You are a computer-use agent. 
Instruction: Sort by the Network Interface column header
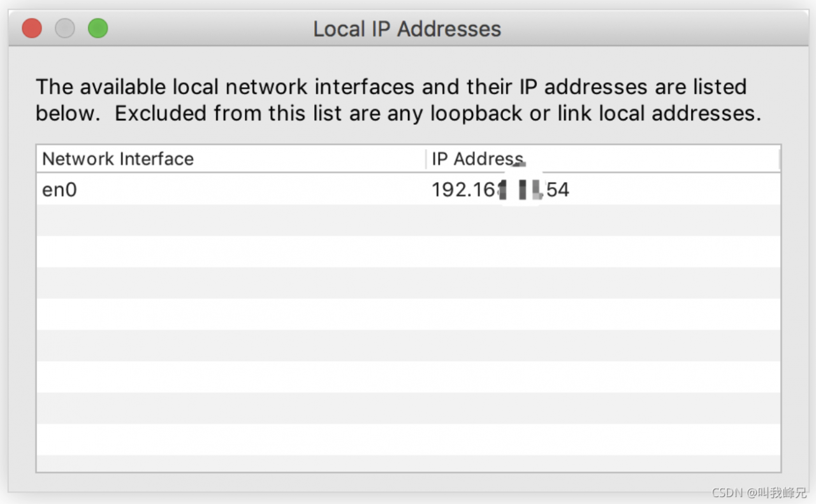tap(118, 159)
